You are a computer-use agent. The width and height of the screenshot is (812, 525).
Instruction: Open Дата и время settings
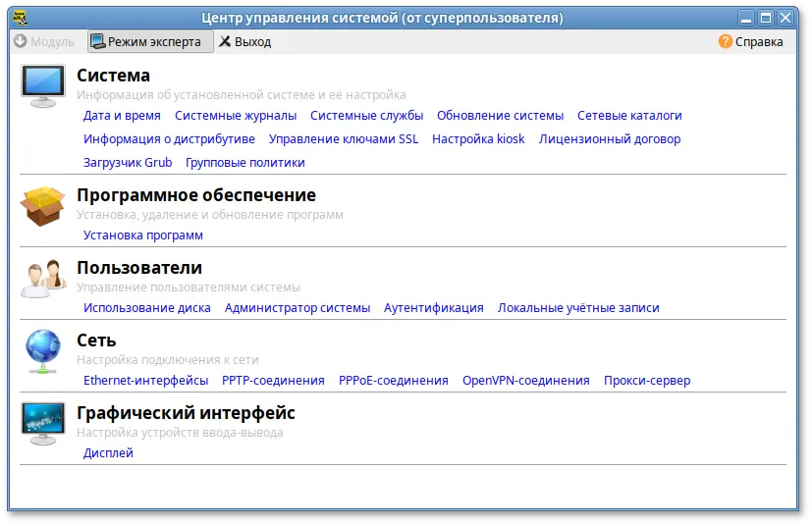(122, 116)
